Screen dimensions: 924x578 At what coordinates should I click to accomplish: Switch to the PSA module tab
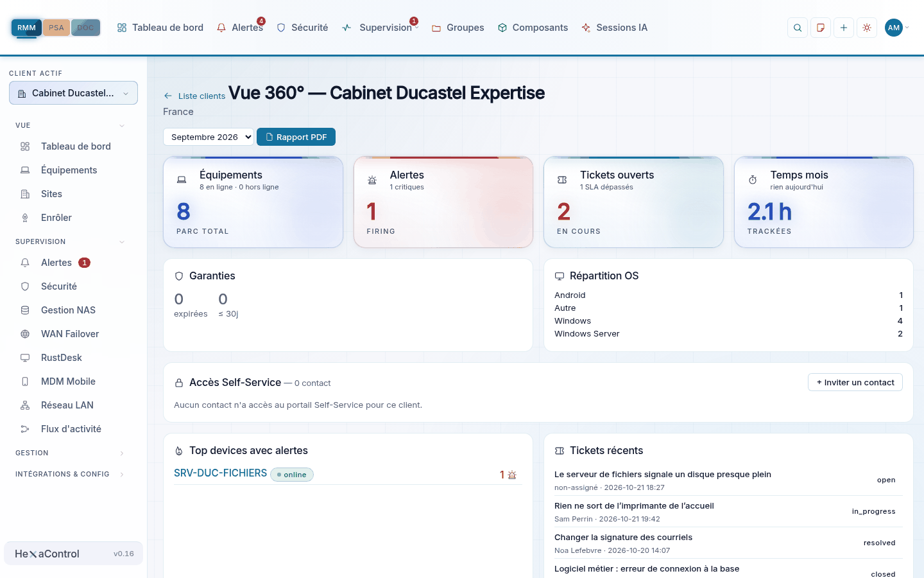click(56, 28)
